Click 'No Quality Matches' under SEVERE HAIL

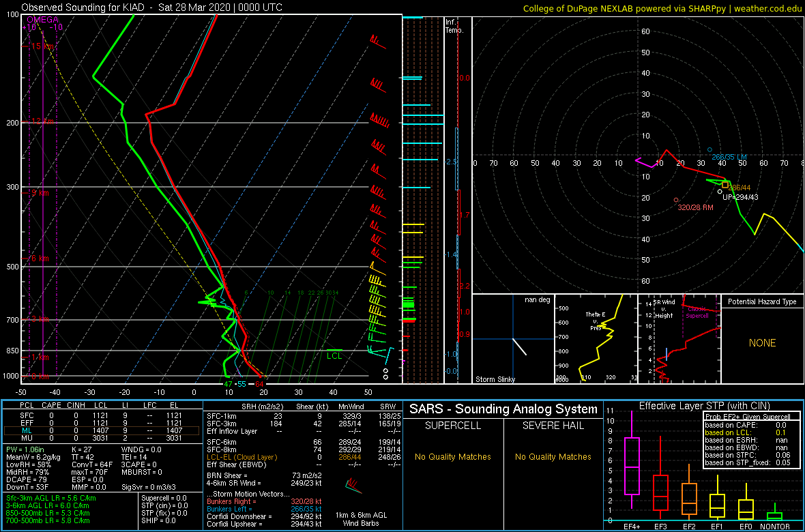point(553,456)
